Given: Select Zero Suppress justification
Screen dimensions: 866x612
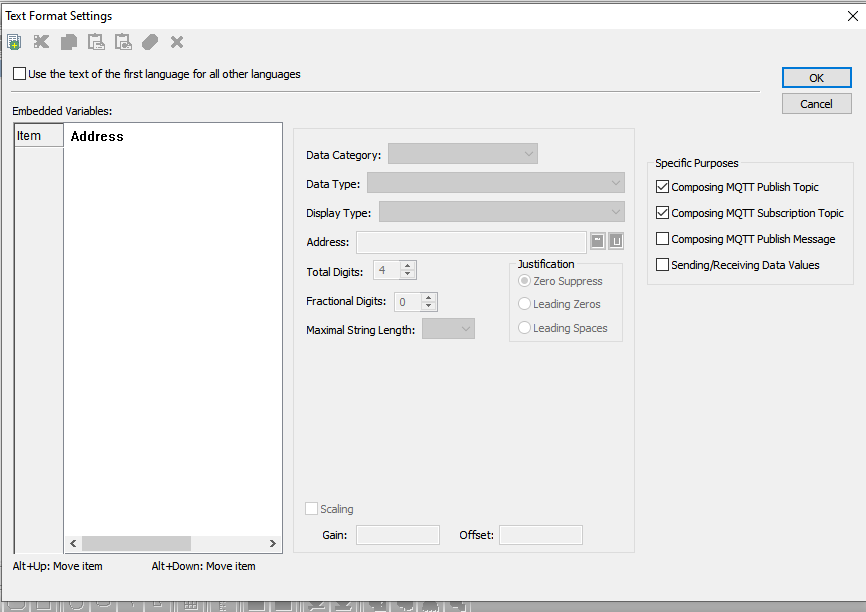Looking at the screenshot, I should [x=524, y=281].
